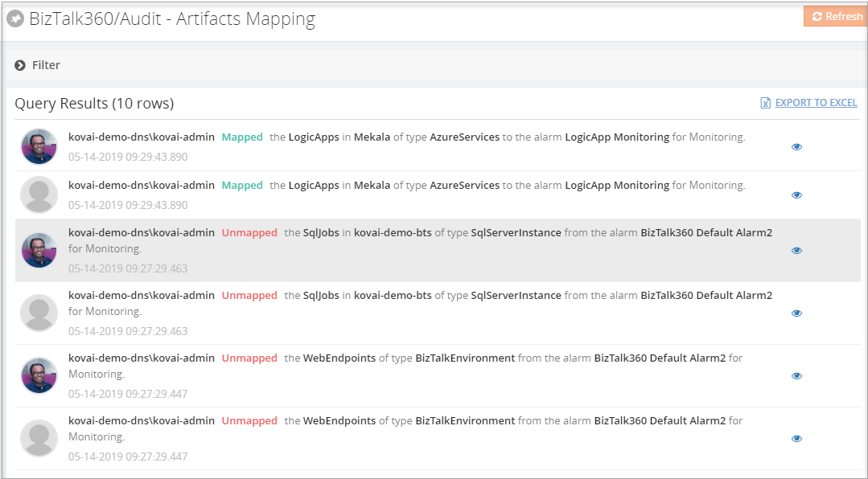Click user photo on the LogicApps Mapped row
Image resolution: width=868 pixels, height=479 pixels.
tap(39, 146)
